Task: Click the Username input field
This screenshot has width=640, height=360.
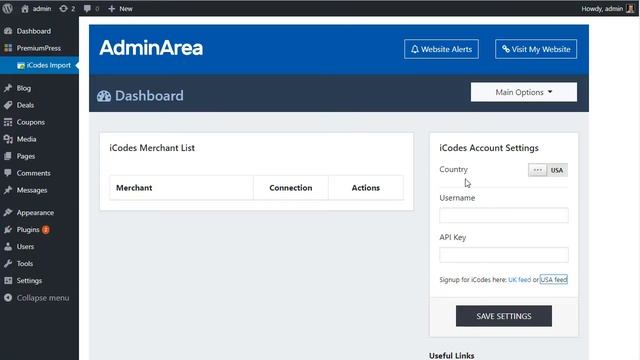Action: click(x=504, y=215)
